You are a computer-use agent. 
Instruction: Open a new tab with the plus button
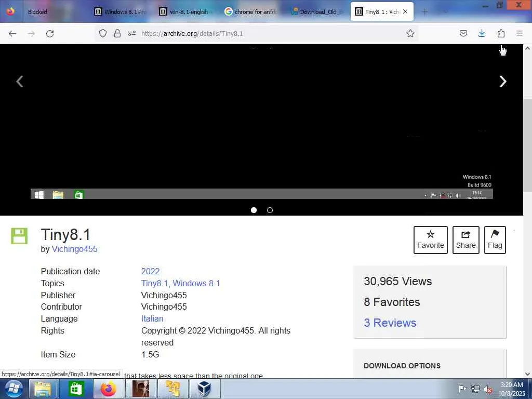[x=424, y=12]
